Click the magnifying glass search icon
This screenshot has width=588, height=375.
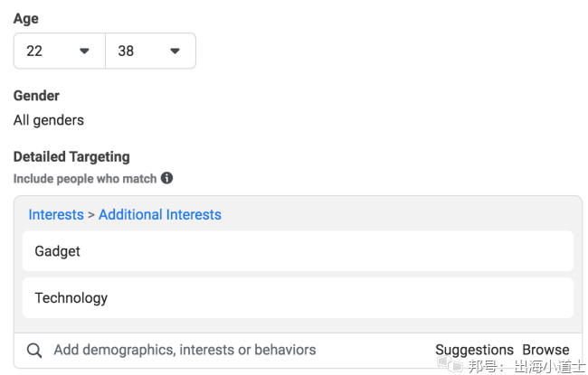coord(34,351)
